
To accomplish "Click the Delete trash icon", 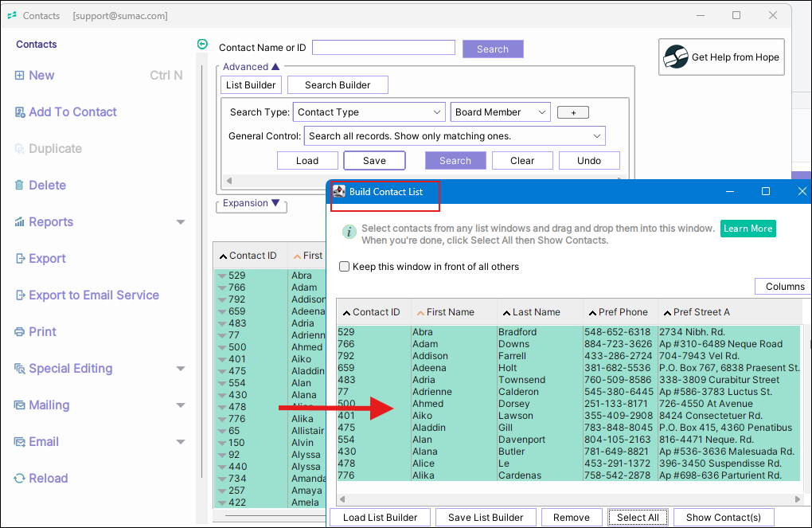I will [19, 186].
